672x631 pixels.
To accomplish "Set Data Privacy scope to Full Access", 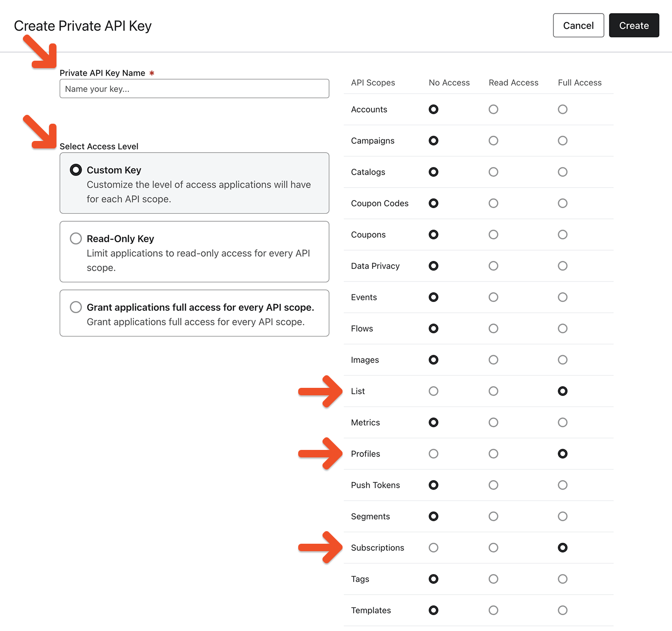I will 563,266.
